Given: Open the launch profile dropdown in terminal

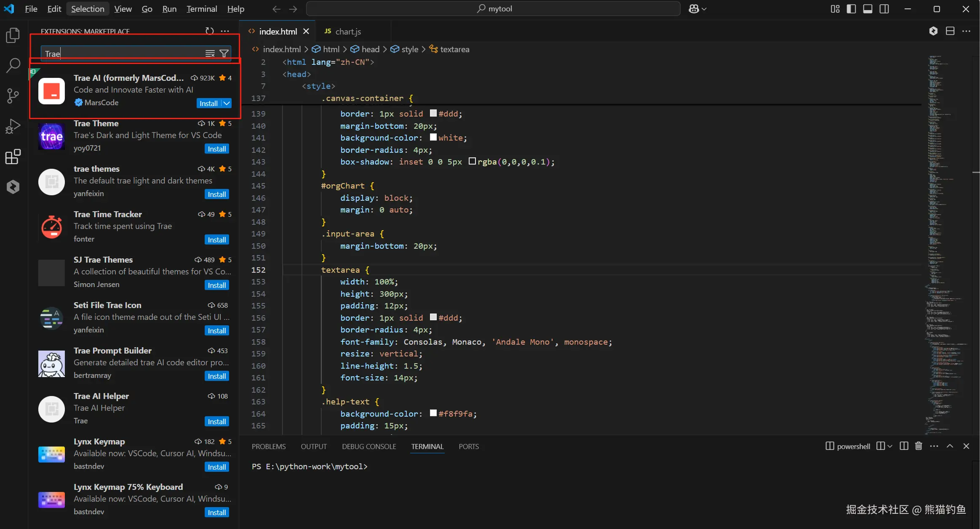Looking at the screenshot, I should coord(890,446).
